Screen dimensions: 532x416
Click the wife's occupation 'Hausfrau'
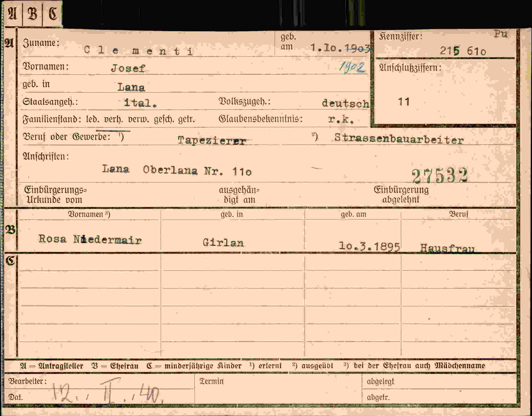(447, 248)
